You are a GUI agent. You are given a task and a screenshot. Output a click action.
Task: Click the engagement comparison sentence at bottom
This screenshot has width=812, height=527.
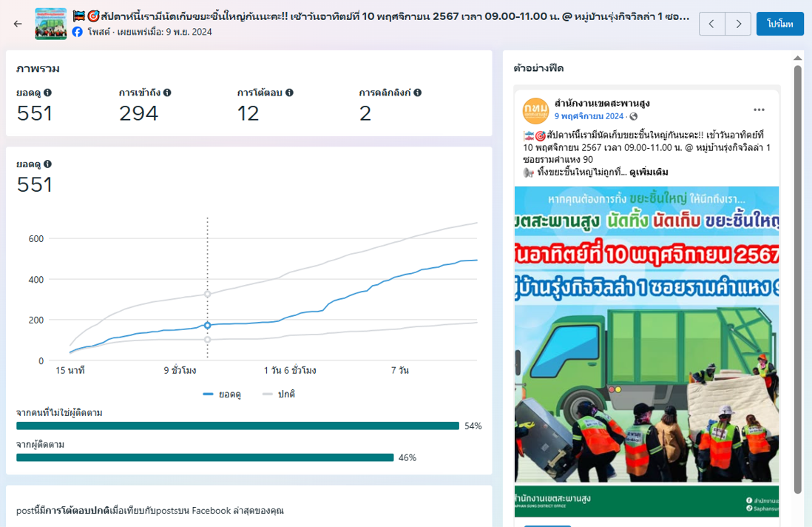(149, 511)
